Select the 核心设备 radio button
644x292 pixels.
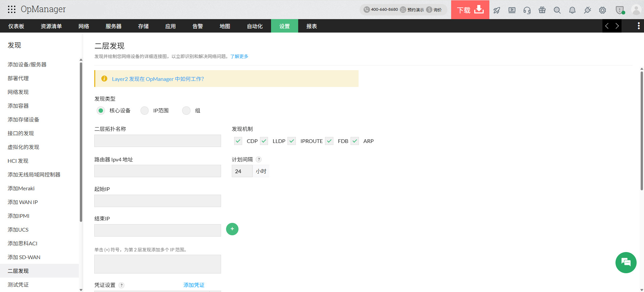pyautogui.click(x=101, y=110)
